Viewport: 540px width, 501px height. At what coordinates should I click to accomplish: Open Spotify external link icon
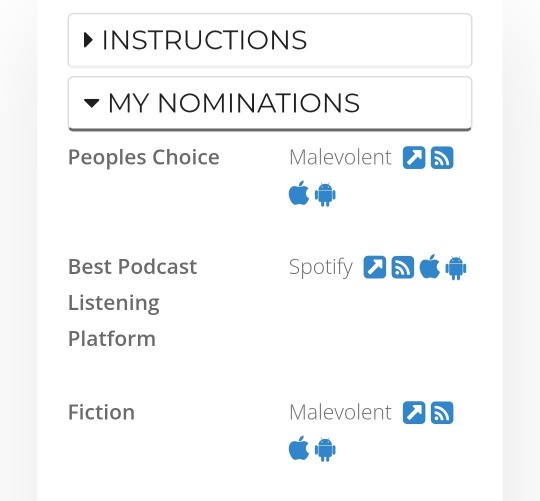(375, 267)
